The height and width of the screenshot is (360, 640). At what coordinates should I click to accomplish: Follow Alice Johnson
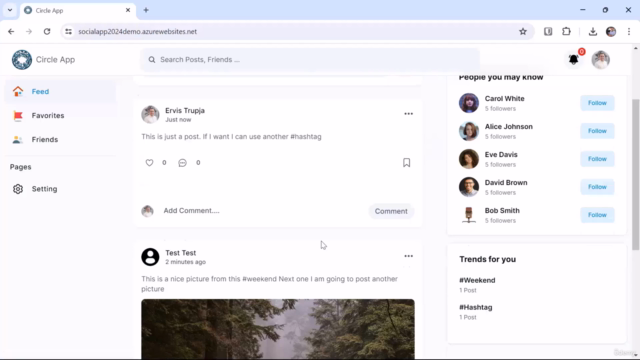click(597, 131)
